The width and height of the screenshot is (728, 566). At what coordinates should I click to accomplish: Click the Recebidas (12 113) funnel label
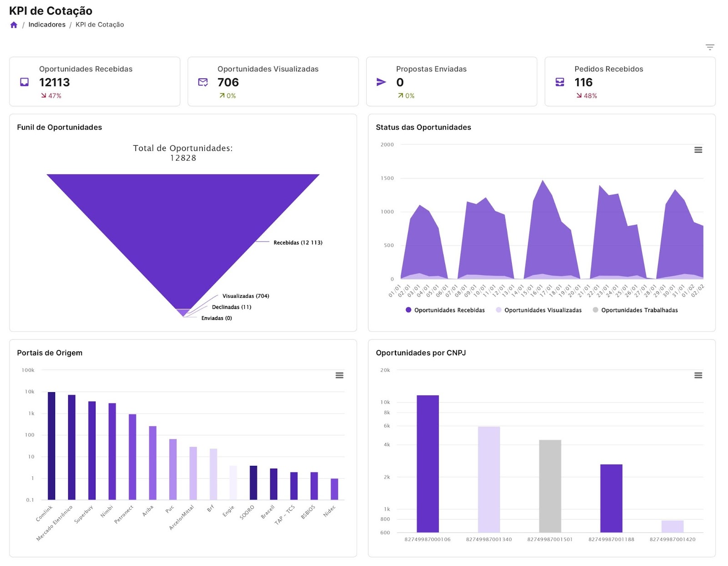(298, 243)
